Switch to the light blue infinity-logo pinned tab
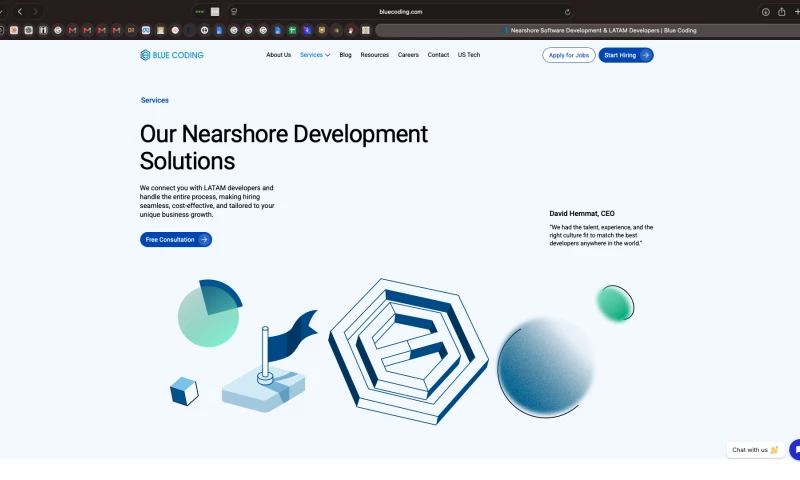Image resolution: width=800 pixels, height=480 pixels. tap(146, 30)
